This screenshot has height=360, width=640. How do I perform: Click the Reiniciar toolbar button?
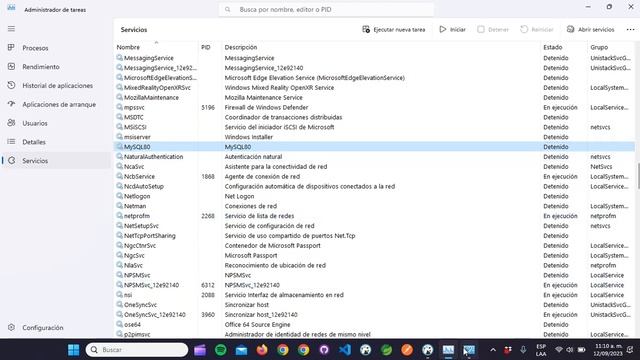click(537, 29)
